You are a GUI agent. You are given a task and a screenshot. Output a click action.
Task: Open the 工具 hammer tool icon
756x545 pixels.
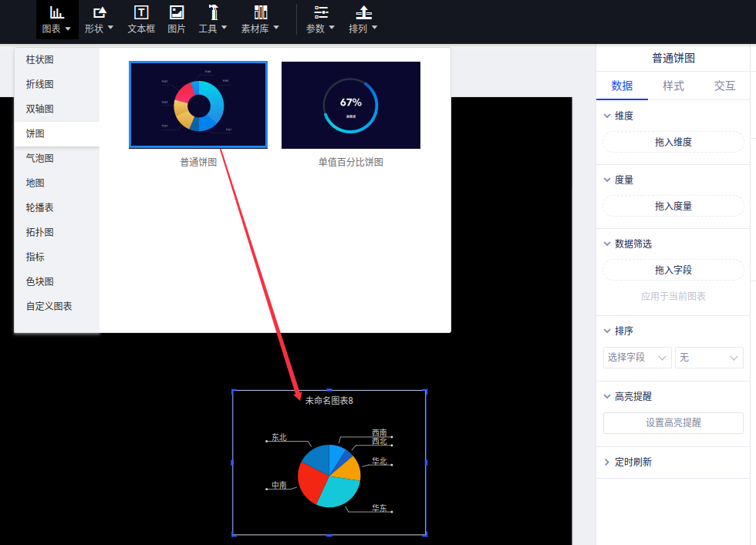click(213, 13)
